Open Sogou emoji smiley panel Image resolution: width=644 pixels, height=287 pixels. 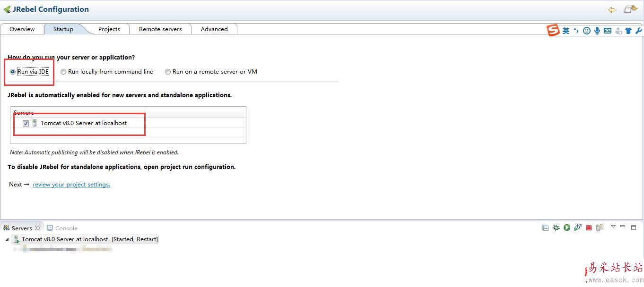(587, 31)
